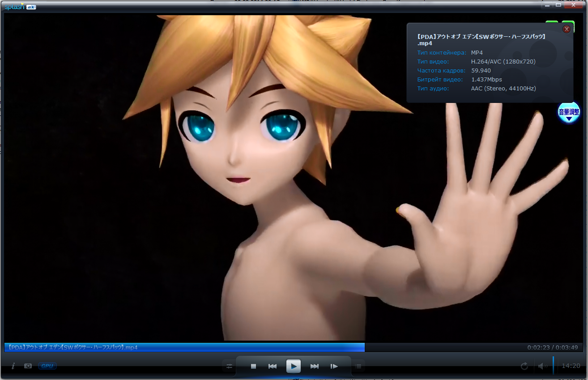The image size is (588, 380).
Task: Click the 'Тип контейнера:' label
Action: click(x=442, y=53)
